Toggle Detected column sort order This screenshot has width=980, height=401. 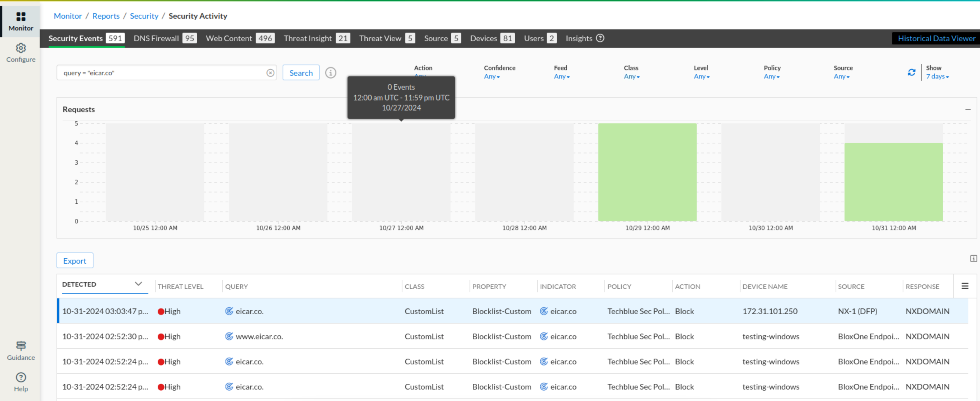click(138, 284)
